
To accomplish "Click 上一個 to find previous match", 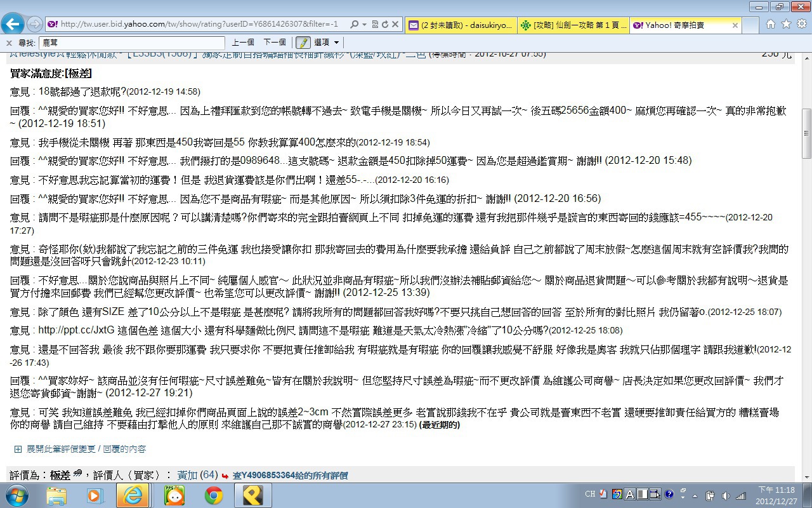I will (x=243, y=43).
